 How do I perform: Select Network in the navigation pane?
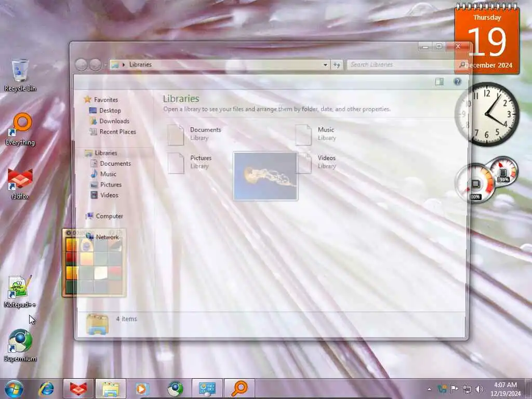pyautogui.click(x=107, y=237)
